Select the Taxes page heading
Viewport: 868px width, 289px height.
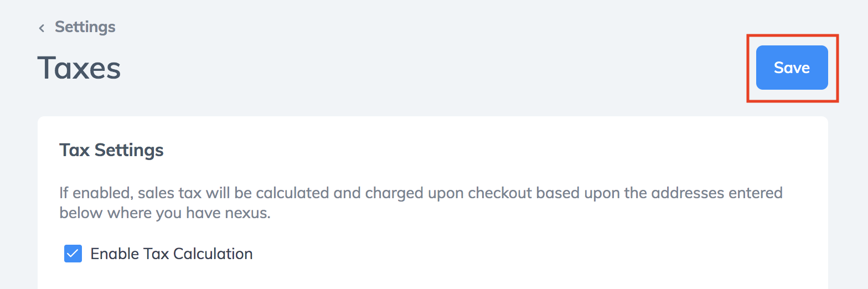[x=79, y=68]
